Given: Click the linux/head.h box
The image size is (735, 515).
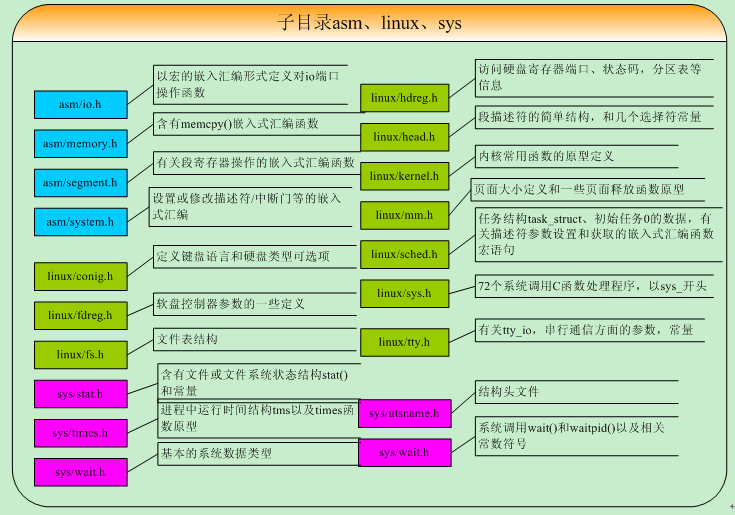Looking at the screenshot, I should coord(405,137).
